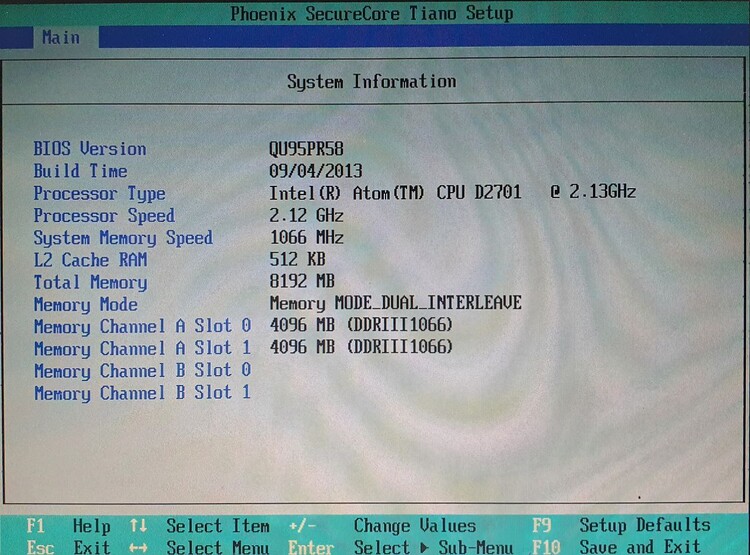Viewport: 750px width, 555px height.
Task: Select the Intel Atom CPU D2701 value
Action: pos(452,193)
